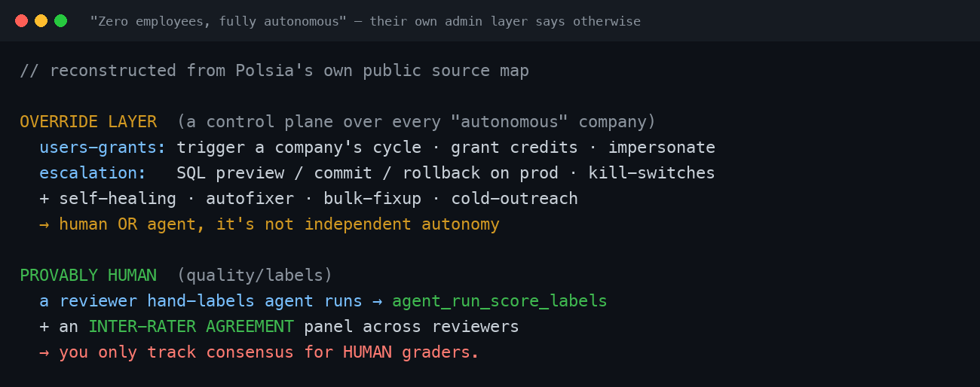Click the identifier "agent_run_score_labels"

(500, 301)
